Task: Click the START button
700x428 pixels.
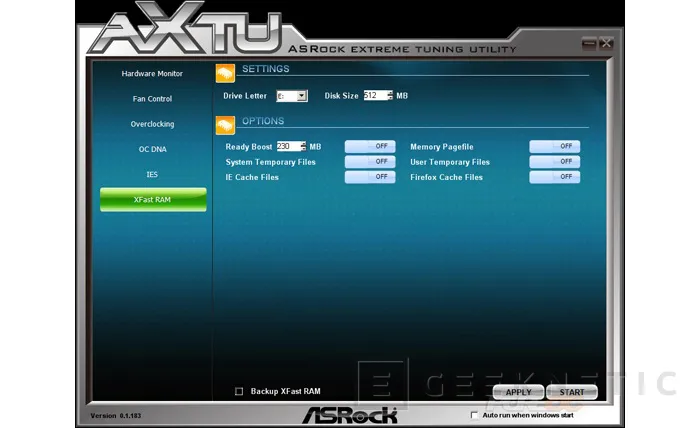Action: [x=572, y=392]
